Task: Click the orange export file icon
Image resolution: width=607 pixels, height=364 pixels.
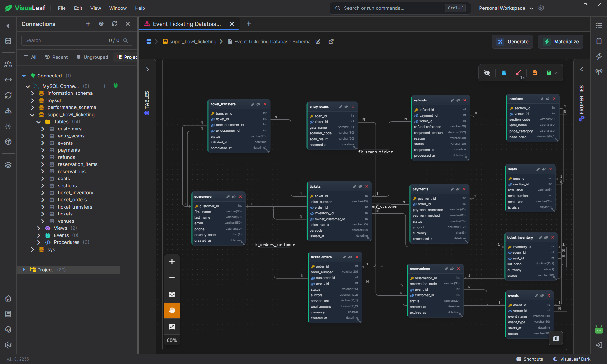Action: coord(535,73)
